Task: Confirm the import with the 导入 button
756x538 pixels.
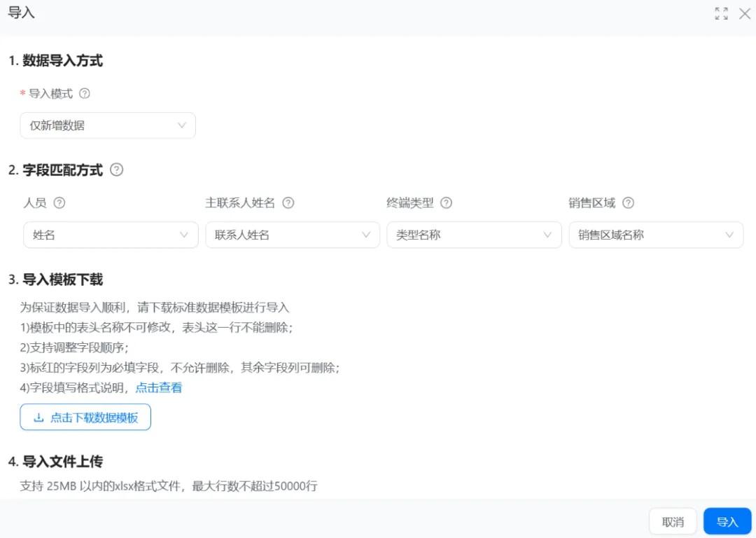Action: pos(727,521)
